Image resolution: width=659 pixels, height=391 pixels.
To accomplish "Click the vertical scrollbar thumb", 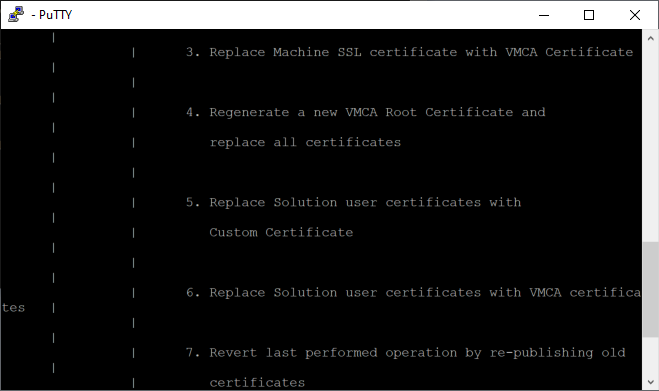I will 651,289.
